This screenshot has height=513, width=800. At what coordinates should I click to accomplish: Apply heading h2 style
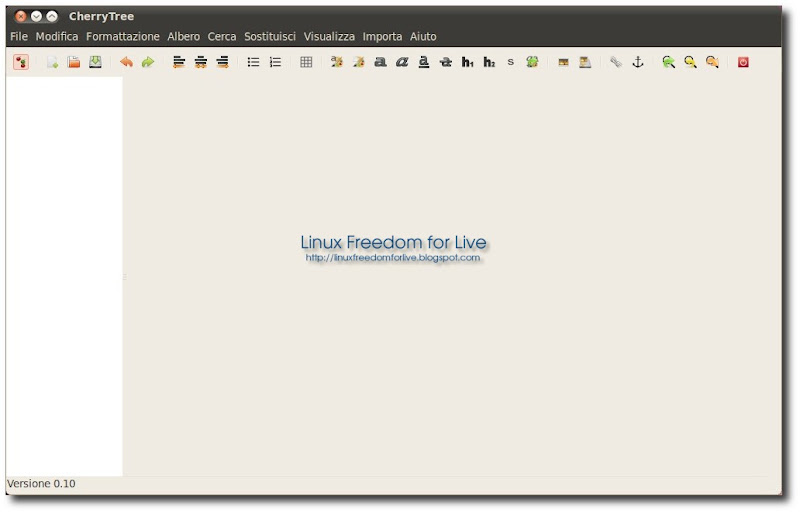489,62
